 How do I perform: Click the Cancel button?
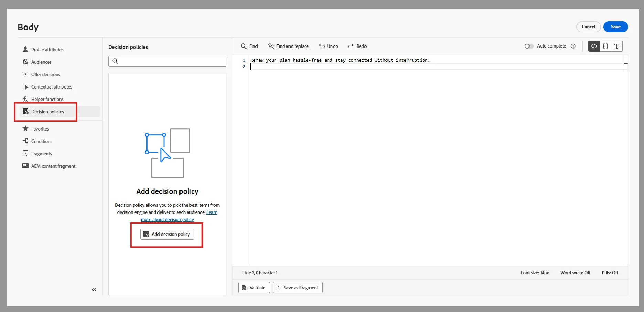(x=588, y=27)
